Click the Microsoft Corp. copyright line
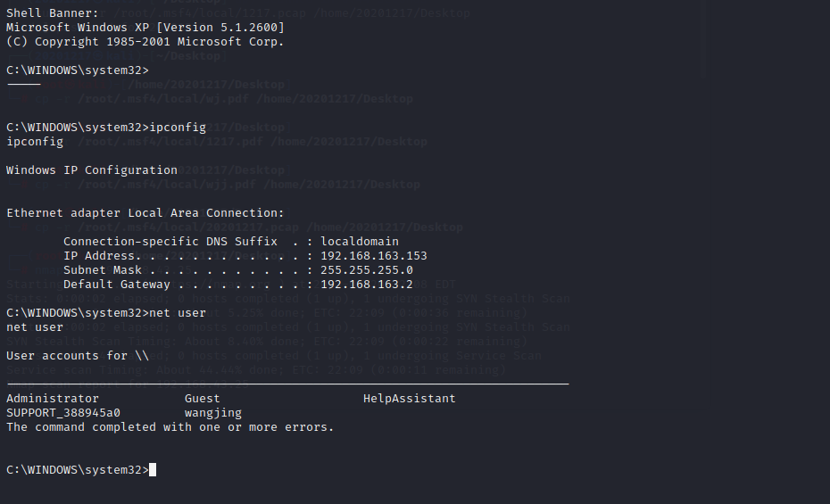 point(145,42)
